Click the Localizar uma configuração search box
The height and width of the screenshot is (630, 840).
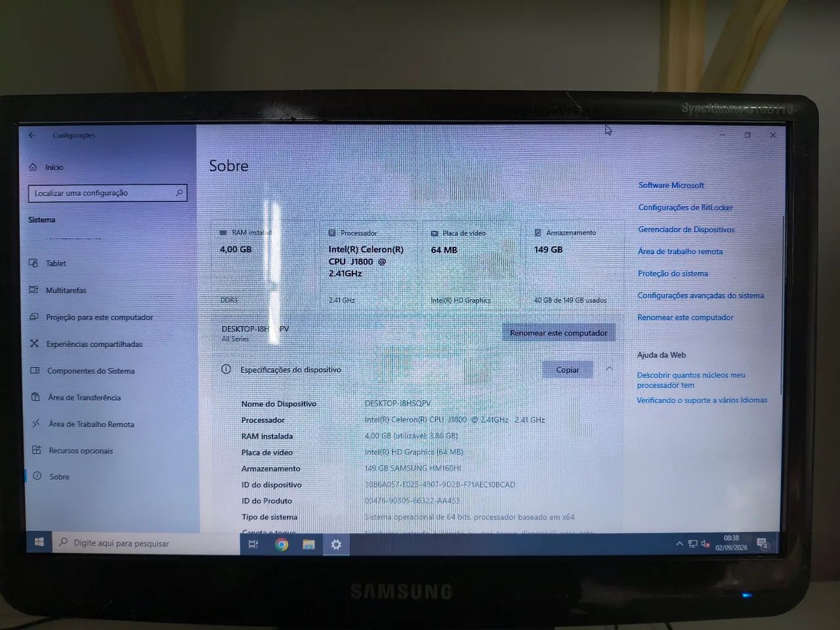point(108,193)
